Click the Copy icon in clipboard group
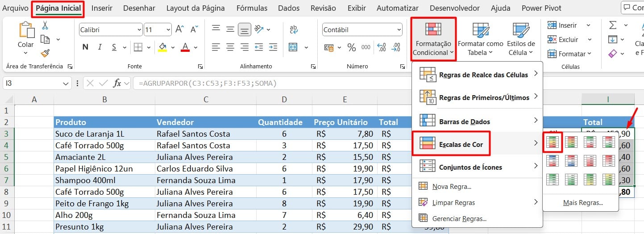This screenshot has width=644, height=234. [45, 39]
